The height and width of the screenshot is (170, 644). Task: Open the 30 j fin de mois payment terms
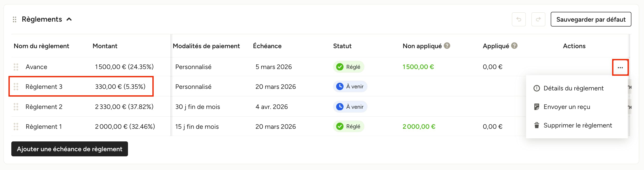198,107
